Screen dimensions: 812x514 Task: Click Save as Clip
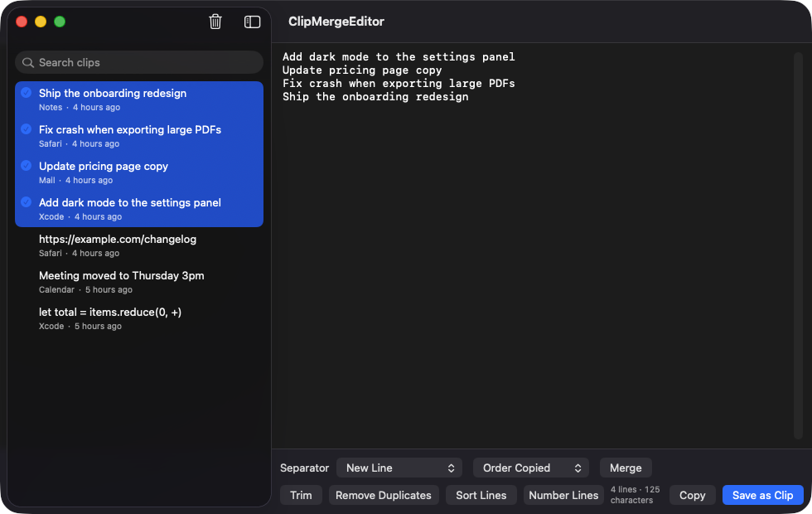click(763, 496)
